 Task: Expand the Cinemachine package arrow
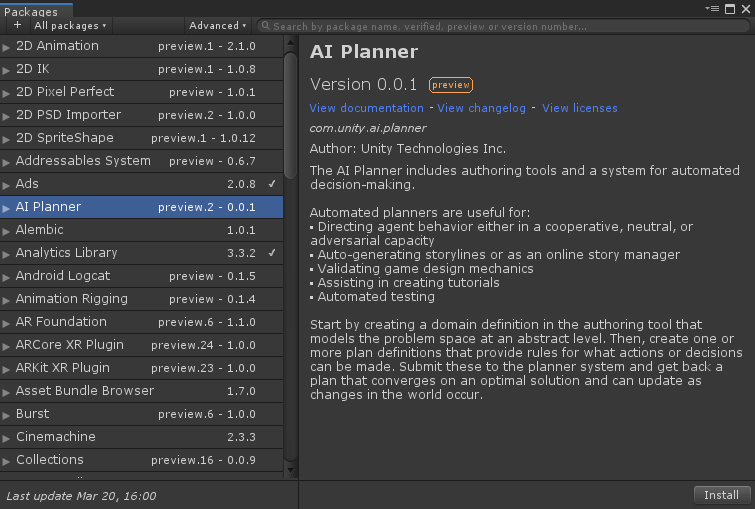[x=6, y=438]
